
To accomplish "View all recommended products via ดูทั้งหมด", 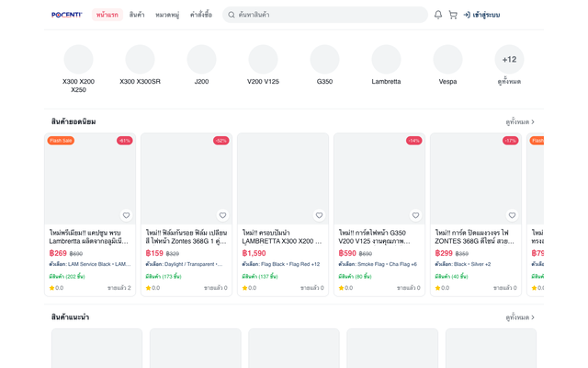I will pyautogui.click(x=520, y=317).
